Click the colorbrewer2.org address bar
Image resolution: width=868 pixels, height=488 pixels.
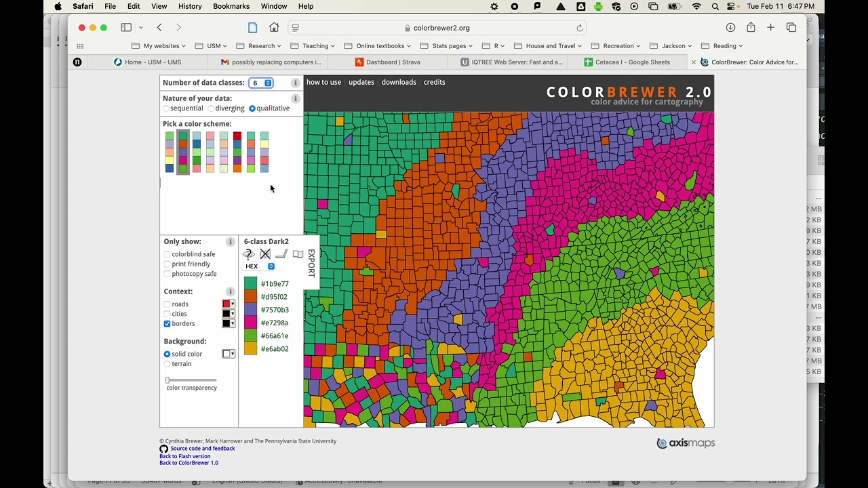[437, 28]
